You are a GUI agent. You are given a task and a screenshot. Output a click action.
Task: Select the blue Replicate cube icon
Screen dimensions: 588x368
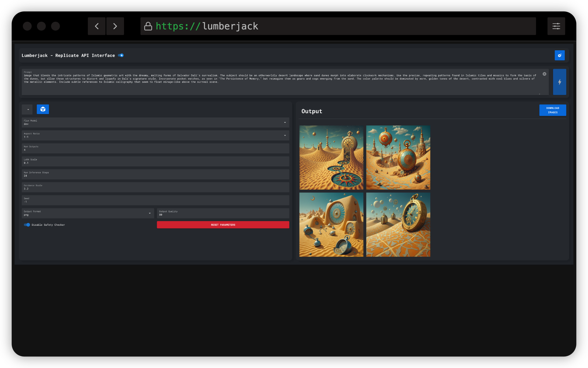pyautogui.click(x=43, y=109)
